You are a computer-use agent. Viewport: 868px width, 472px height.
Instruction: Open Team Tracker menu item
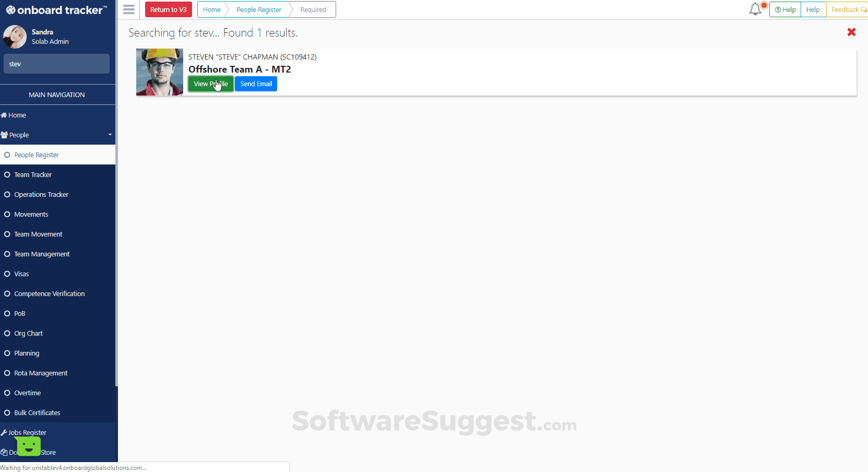point(57,174)
